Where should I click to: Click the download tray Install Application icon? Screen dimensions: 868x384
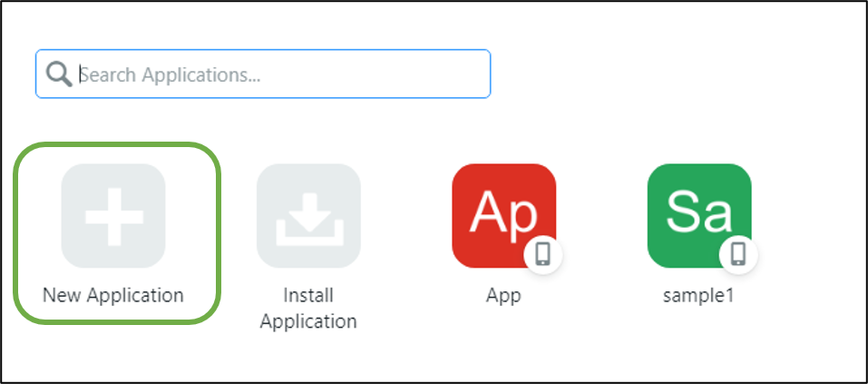309,220
